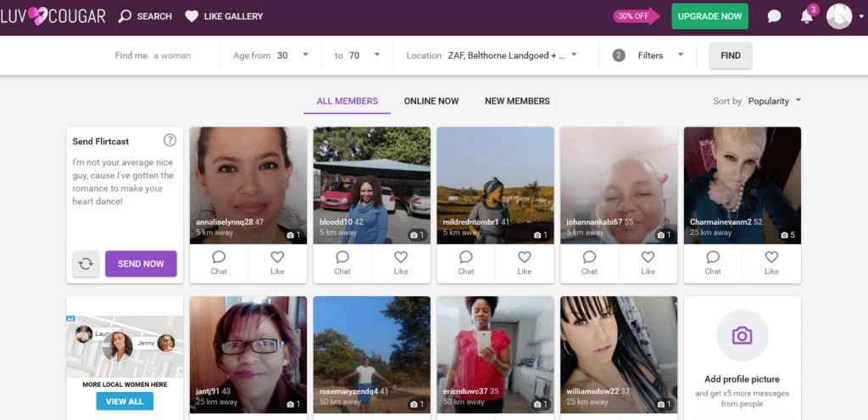Image resolution: width=868 pixels, height=420 pixels.
Task: Like Charmainevanm2's profile
Action: (771, 263)
